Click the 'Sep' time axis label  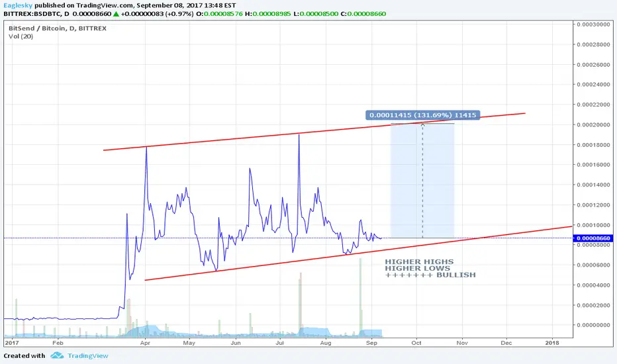point(371,343)
